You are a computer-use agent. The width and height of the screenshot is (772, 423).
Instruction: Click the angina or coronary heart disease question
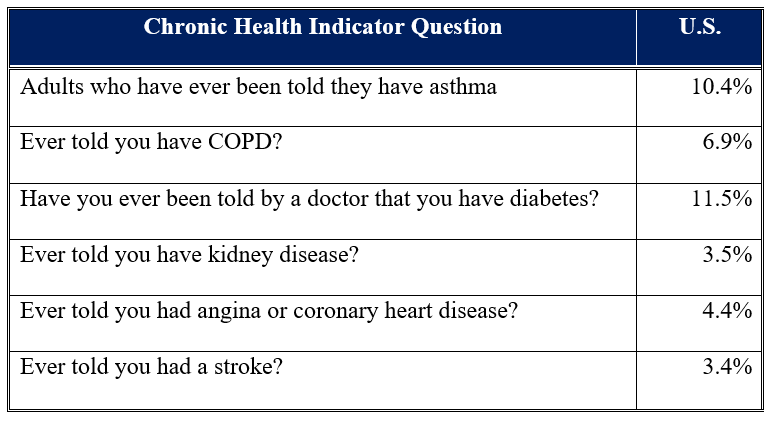coord(269,310)
